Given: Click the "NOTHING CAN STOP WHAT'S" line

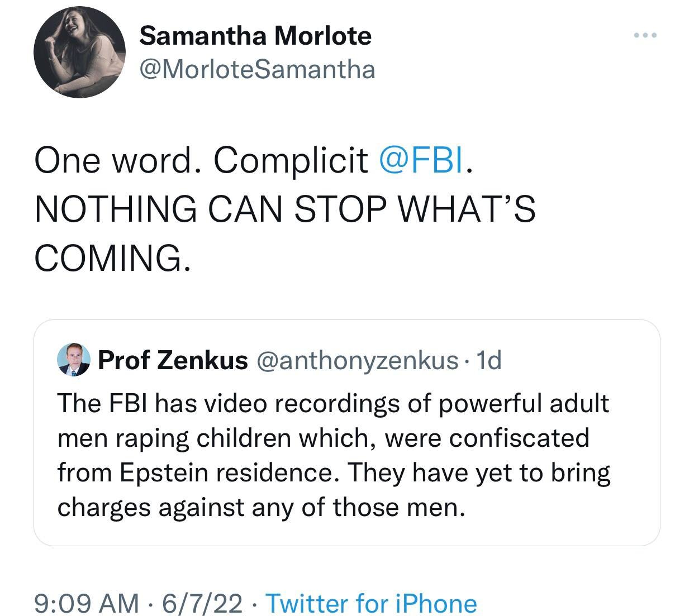Looking at the screenshot, I should tap(285, 209).
